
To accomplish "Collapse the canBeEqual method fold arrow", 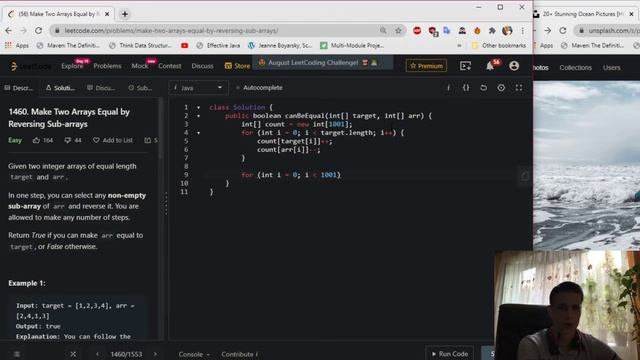I will click(x=199, y=116).
